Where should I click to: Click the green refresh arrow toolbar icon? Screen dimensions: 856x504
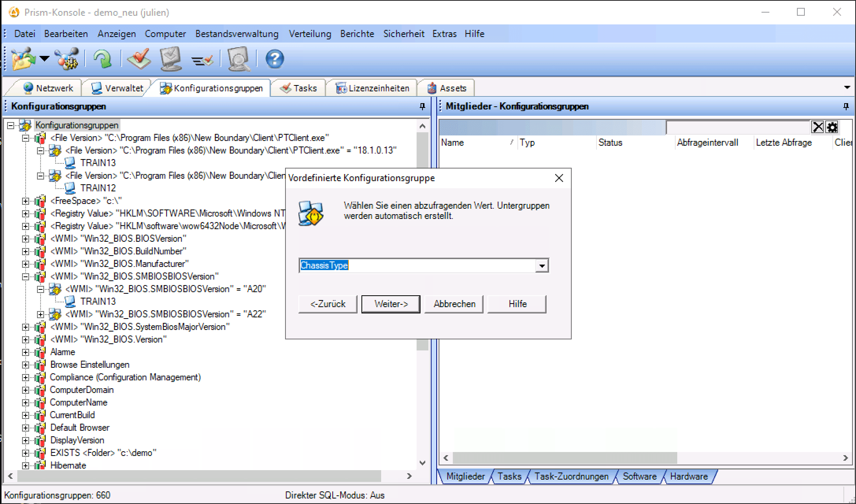coord(102,59)
